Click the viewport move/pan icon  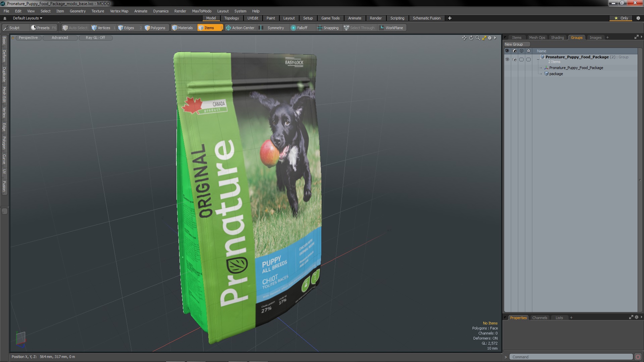(464, 38)
